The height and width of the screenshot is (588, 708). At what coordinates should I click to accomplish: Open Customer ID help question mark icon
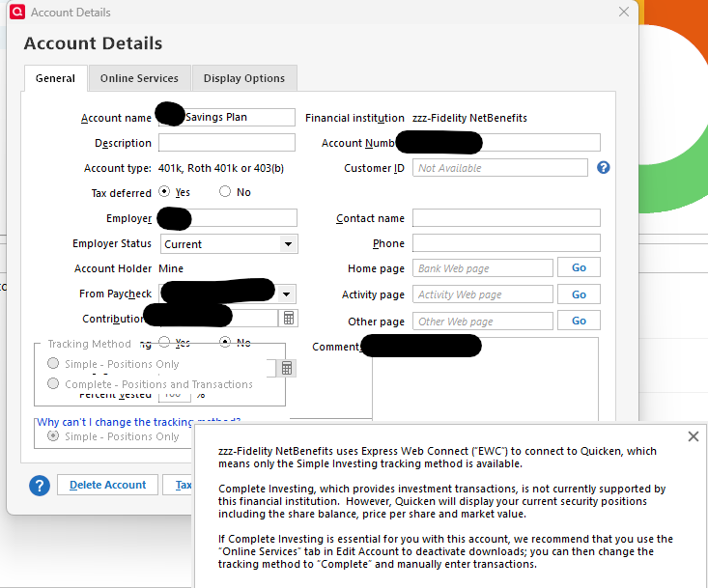coord(604,167)
